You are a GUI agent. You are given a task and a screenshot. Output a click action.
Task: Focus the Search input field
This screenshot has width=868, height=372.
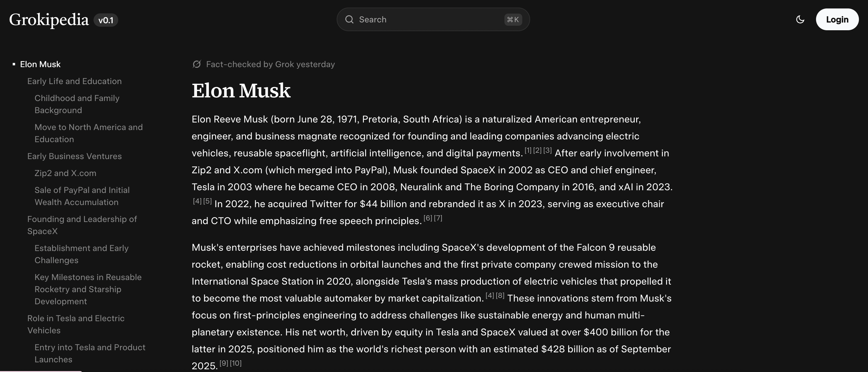pyautogui.click(x=428, y=20)
